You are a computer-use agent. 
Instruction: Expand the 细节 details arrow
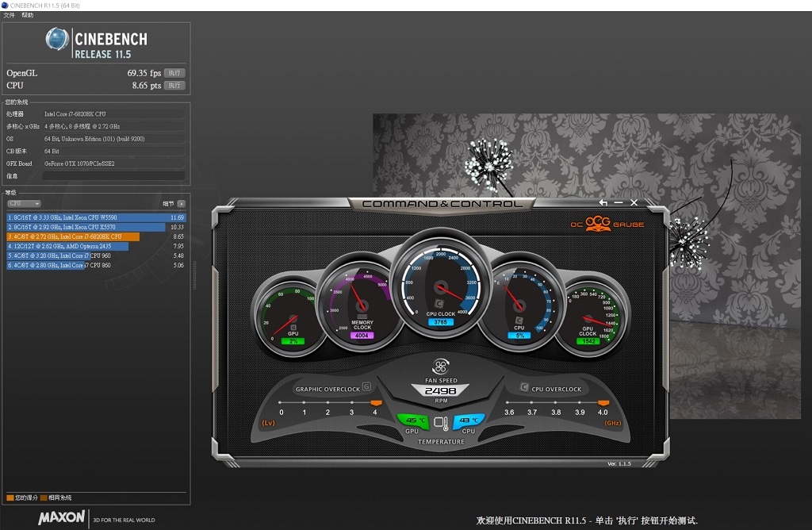(x=182, y=204)
